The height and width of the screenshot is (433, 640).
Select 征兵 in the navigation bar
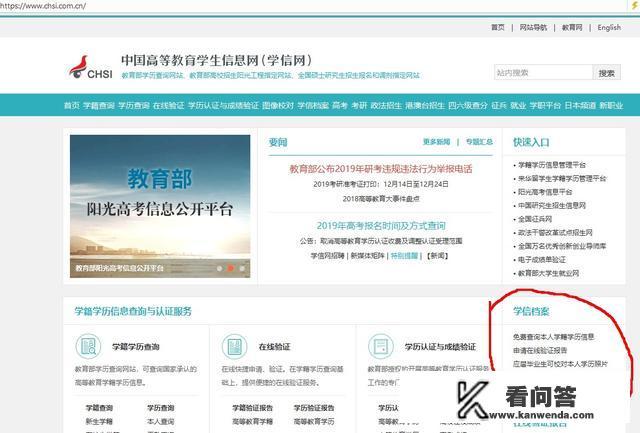pos(499,105)
